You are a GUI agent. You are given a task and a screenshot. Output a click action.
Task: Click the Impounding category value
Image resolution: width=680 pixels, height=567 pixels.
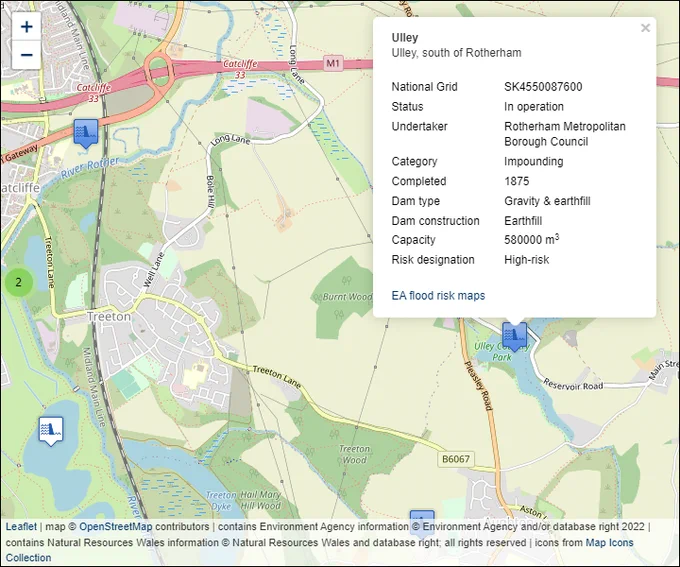pyautogui.click(x=533, y=161)
